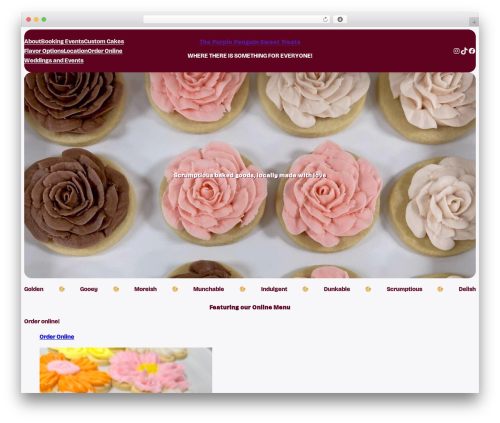This screenshot has height=423, width=500.
Task: Open the Instagram social icon
Action: click(x=456, y=51)
